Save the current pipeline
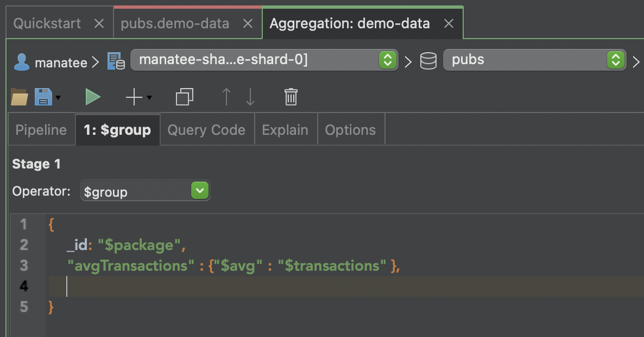This screenshot has height=337, width=644. [x=42, y=97]
